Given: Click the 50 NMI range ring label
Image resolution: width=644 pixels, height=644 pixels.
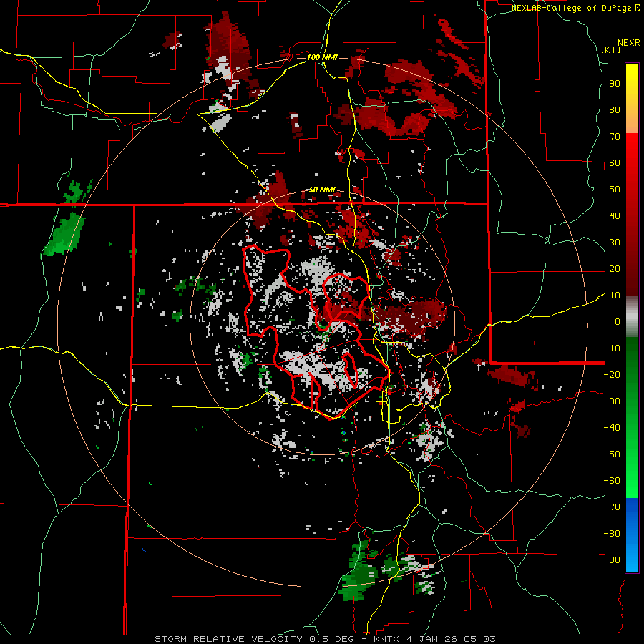Looking at the screenshot, I should coord(322,190).
